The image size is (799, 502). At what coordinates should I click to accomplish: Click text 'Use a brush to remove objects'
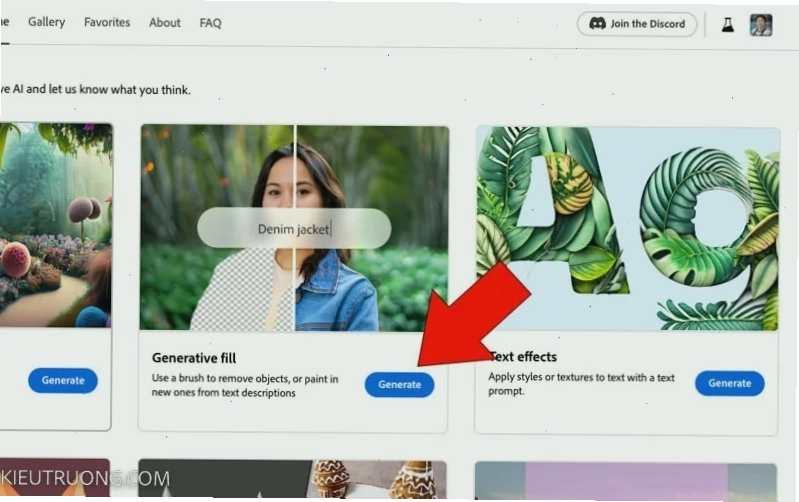[x=220, y=379]
